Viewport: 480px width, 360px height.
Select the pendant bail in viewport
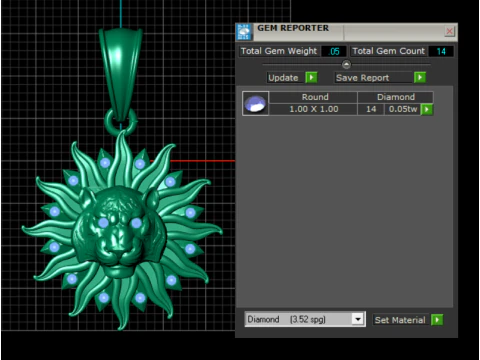(121, 73)
